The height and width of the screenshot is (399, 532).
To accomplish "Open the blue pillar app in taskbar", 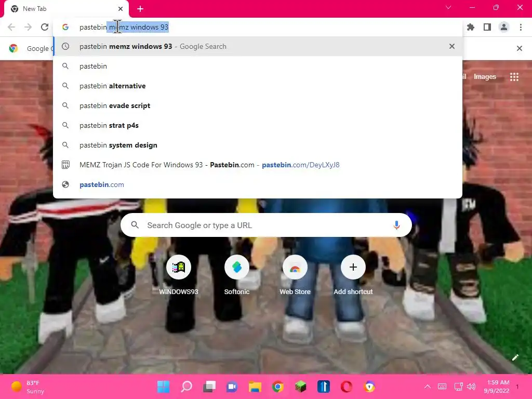I will (324, 387).
